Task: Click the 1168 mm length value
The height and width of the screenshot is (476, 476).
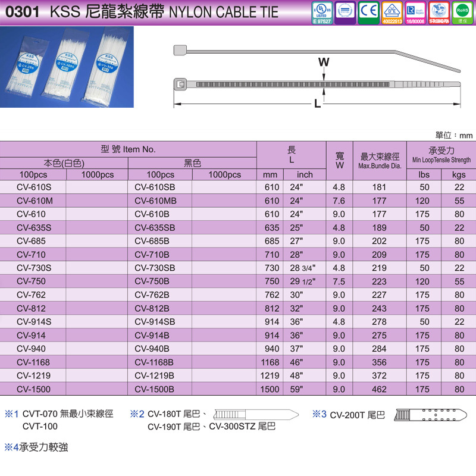Action: click(270, 362)
